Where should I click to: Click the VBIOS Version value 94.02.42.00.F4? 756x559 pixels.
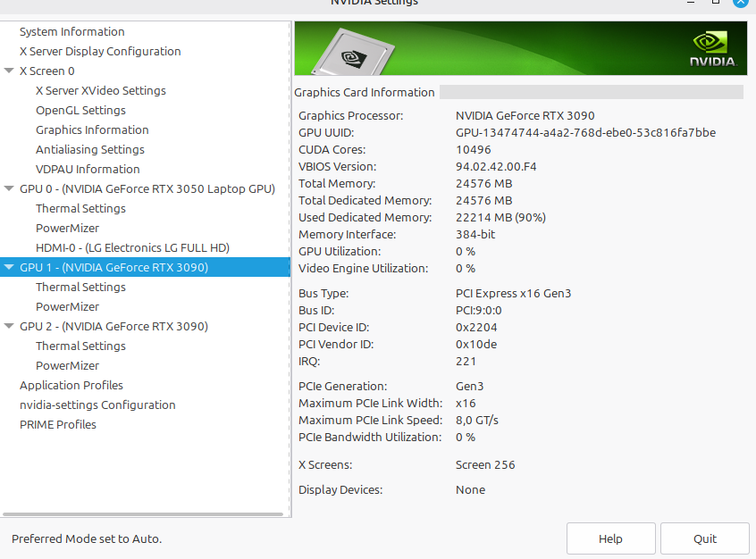click(496, 167)
